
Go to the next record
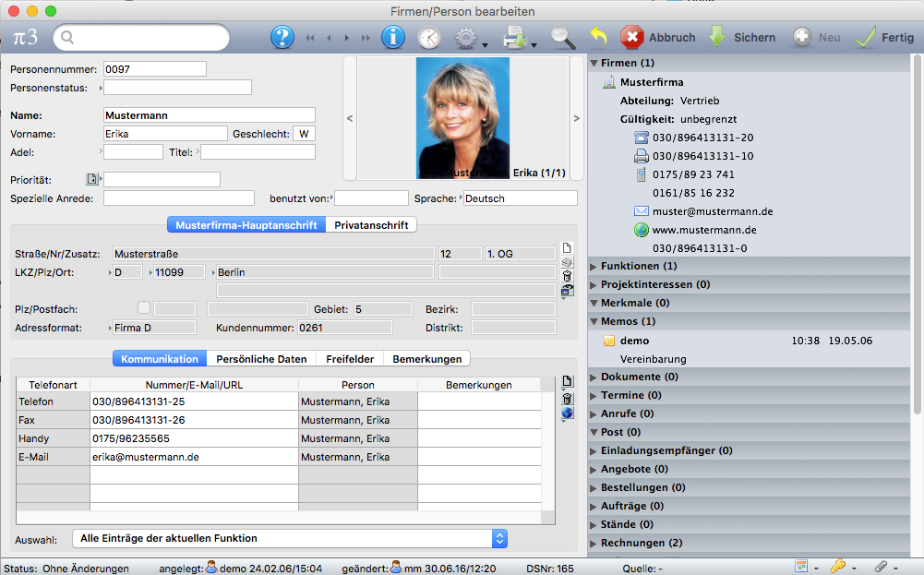pyautogui.click(x=346, y=38)
